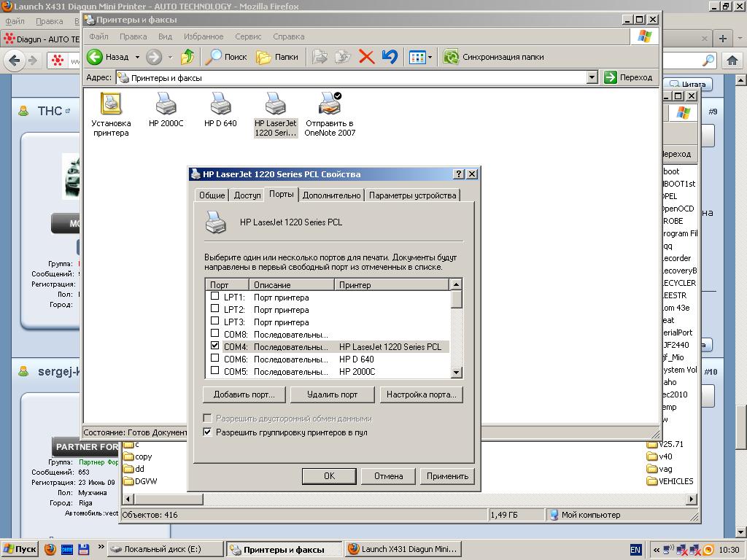Click the Folders (Папки) toolbar button
747x560 pixels.
(x=277, y=57)
